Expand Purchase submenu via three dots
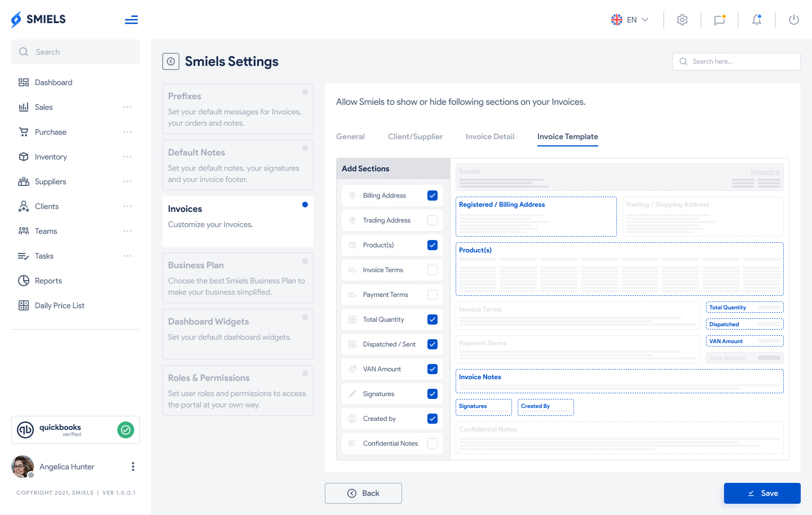Screen dimensions: 812x515 127,132
